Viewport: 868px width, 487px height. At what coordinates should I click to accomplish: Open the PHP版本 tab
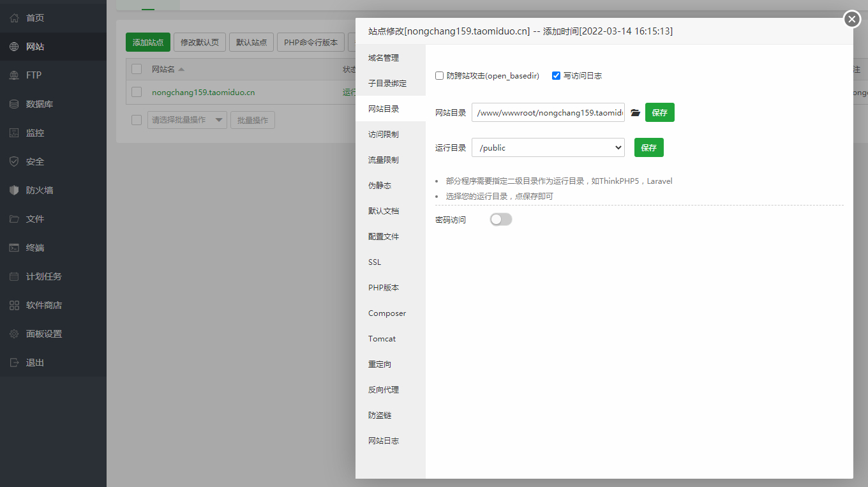pos(384,288)
